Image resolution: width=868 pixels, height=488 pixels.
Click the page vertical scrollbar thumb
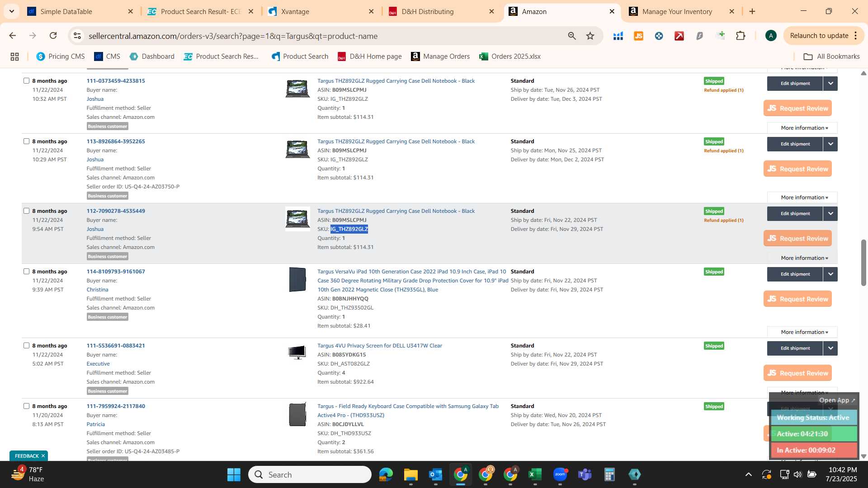[x=863, y=263]
